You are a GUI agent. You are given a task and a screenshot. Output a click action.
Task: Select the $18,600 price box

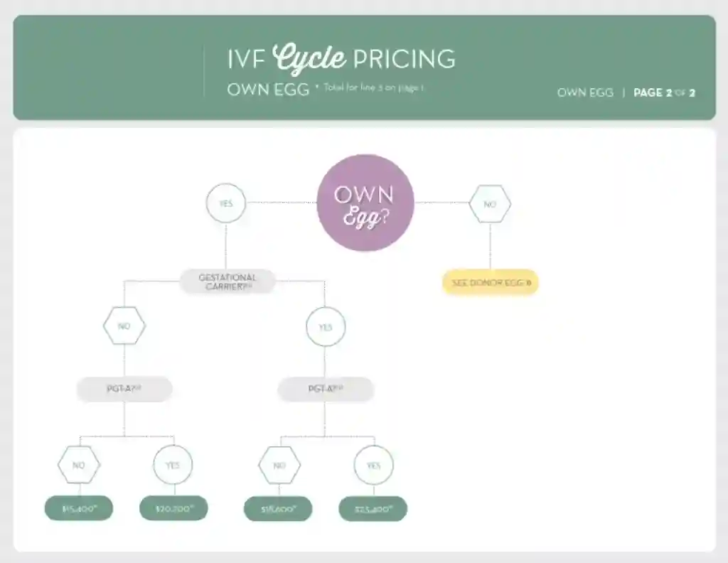click(278, 508)
